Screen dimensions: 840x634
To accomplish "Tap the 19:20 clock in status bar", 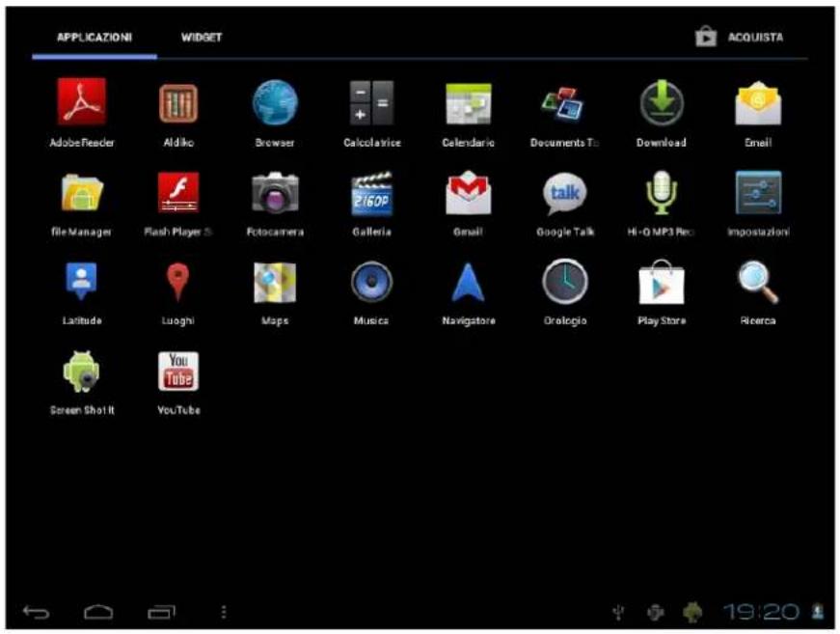I will [x=761, y=611].
